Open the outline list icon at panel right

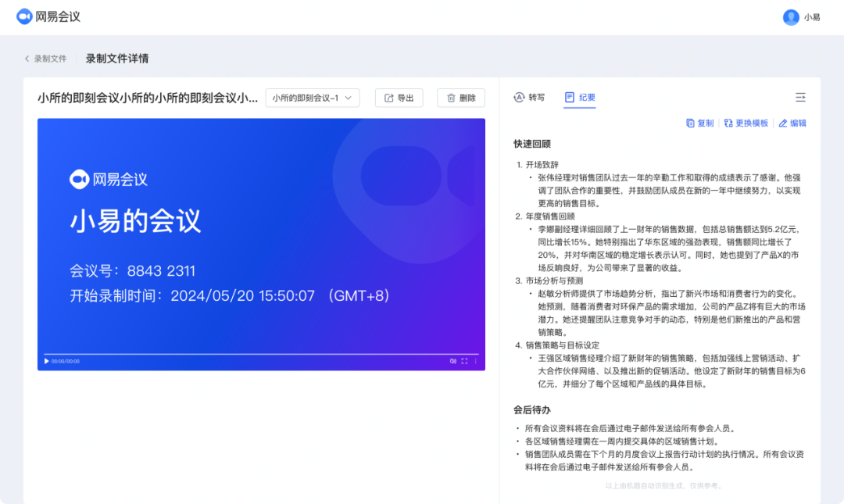click(800, 98)
